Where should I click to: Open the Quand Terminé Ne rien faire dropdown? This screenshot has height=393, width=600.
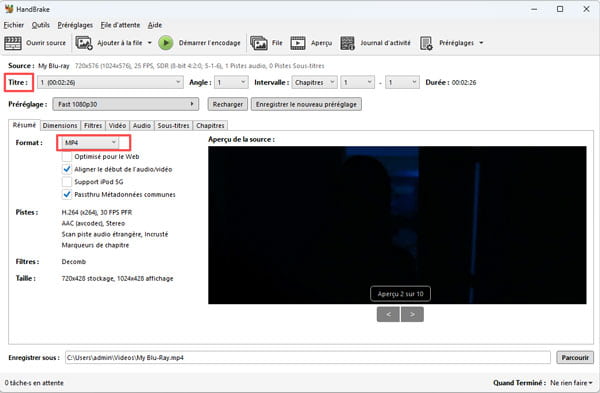click(571, 383)
